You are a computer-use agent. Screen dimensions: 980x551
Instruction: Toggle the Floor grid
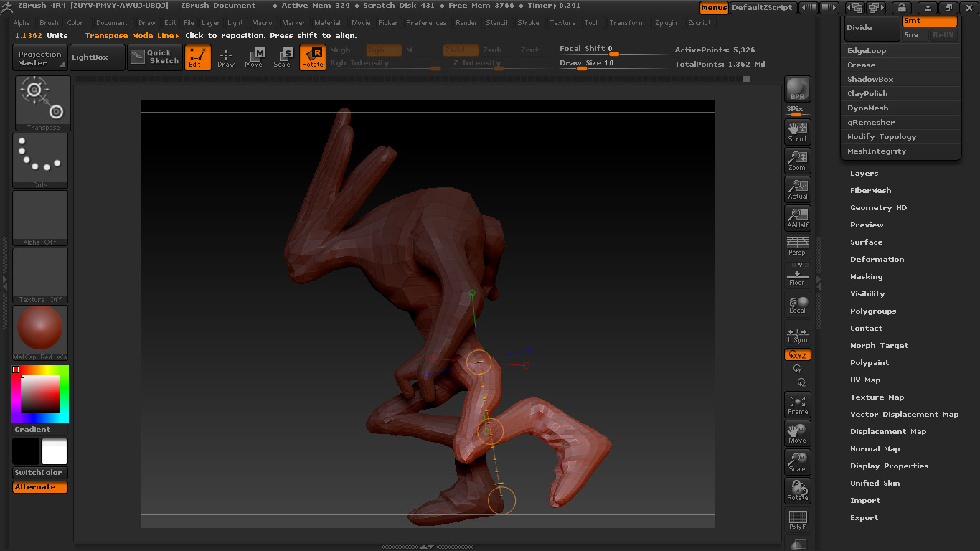[797, 275]
